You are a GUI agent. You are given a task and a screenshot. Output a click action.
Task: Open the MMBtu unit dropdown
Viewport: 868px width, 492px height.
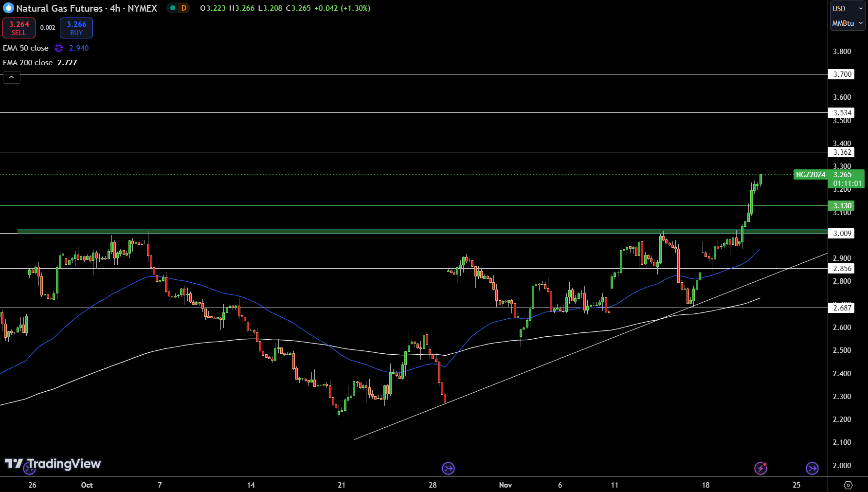(x=848, y=23)
